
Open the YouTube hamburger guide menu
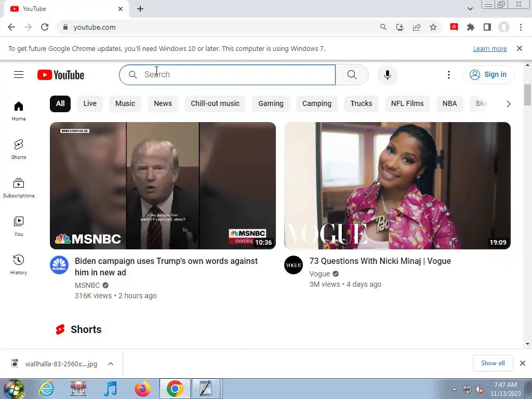[x=19, y=75]
